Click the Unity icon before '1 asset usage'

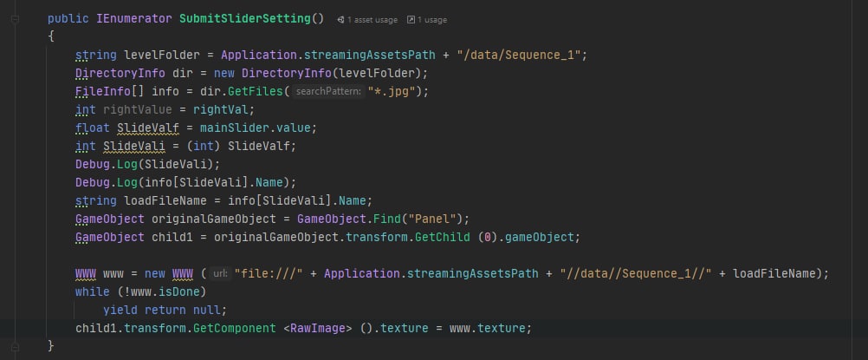click(x=340, y=20)
